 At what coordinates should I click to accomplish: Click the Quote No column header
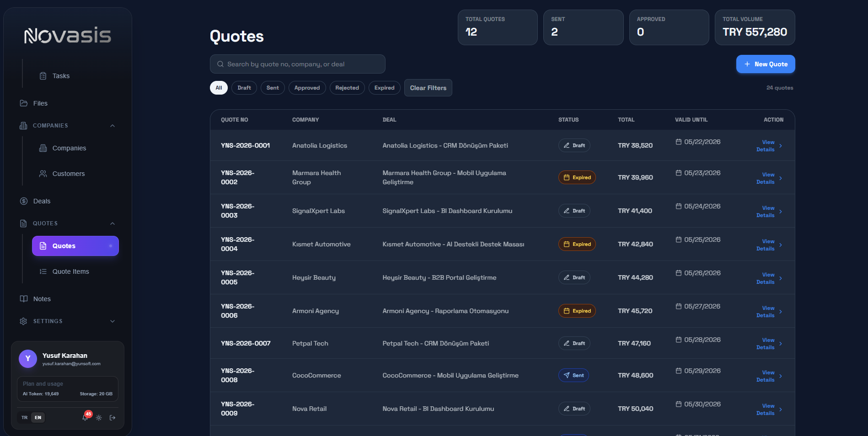point(235,120)
